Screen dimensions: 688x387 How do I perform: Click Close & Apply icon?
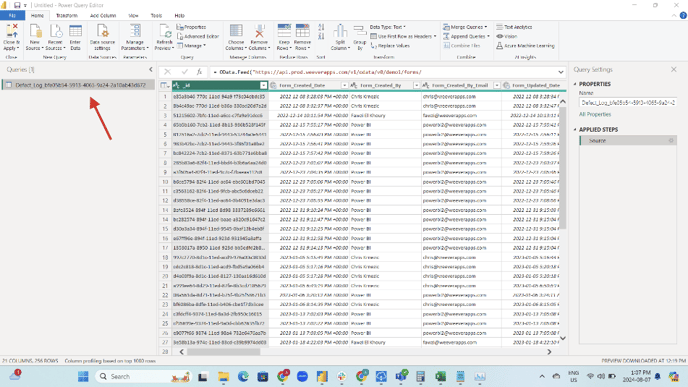tap(11, 32)
